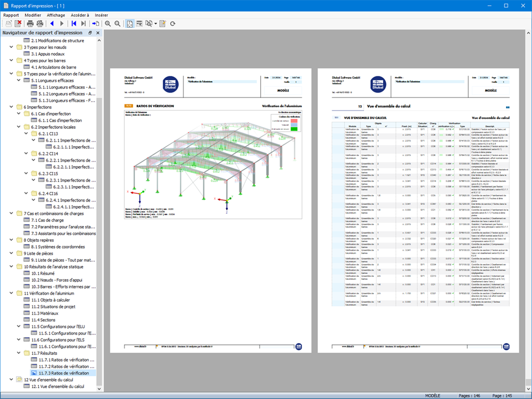The height and width of the screenshot is (399, 532).
Task: Select '8.1 Systèmes de coordonnées' item
Action: (58, 247)
